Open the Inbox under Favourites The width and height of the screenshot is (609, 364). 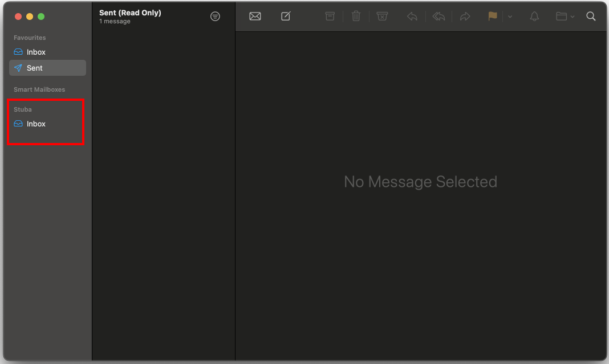coord(36,52)
